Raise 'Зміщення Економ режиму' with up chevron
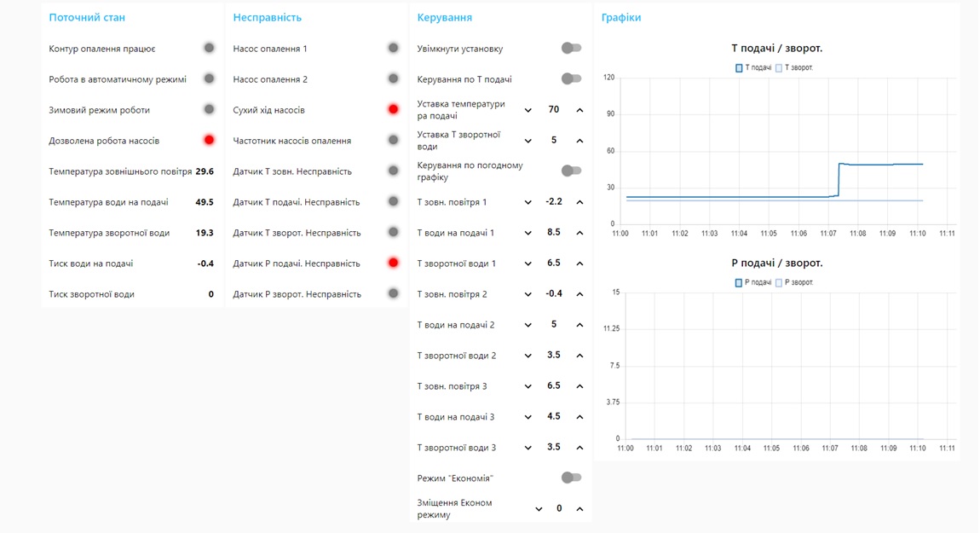The height and width of the screenshot is (533, 980). point(579,509)
